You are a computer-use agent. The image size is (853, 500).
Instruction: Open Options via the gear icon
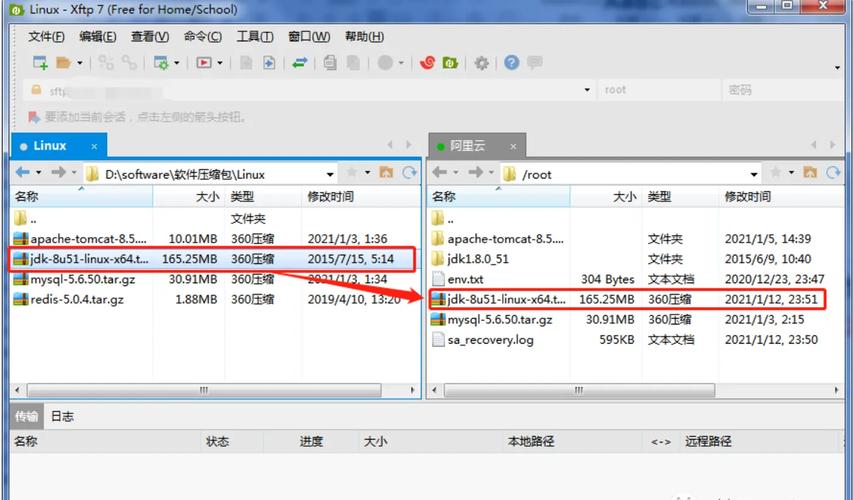[x=481, y=63]
